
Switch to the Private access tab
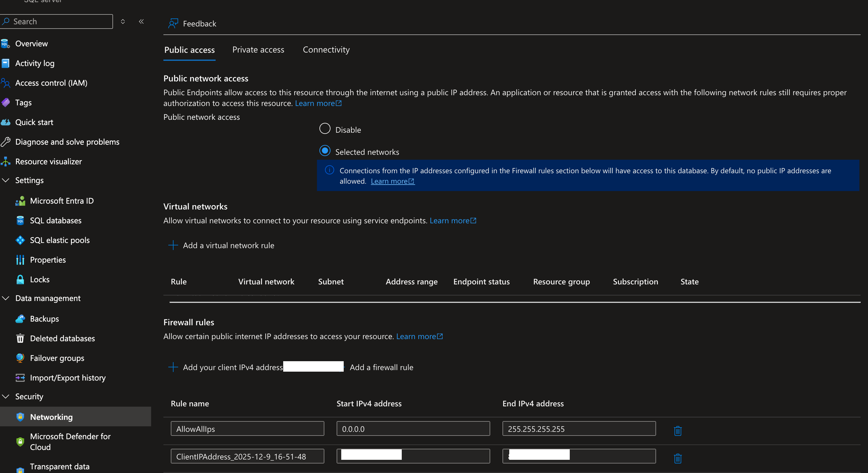click(258, 49)
